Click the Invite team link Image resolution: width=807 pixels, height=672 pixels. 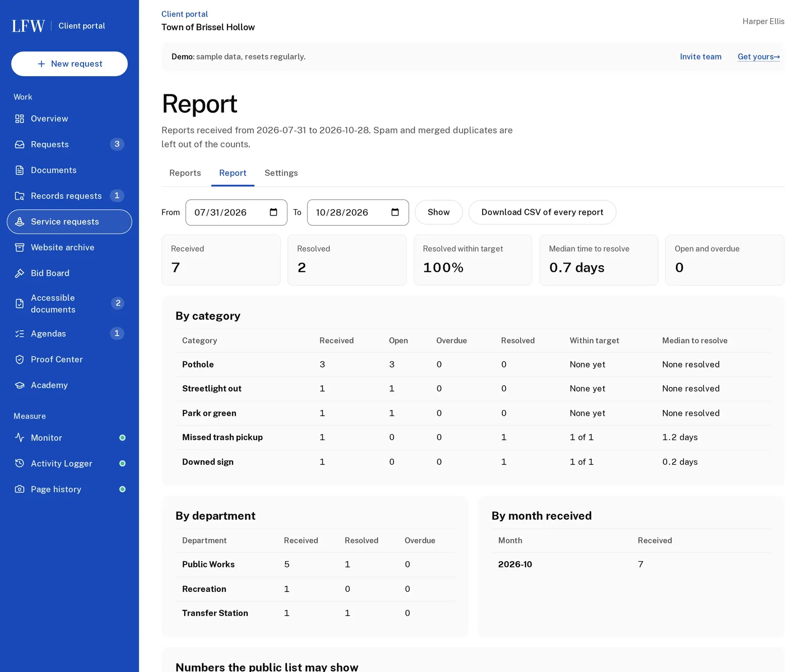[x=701, y=56]
